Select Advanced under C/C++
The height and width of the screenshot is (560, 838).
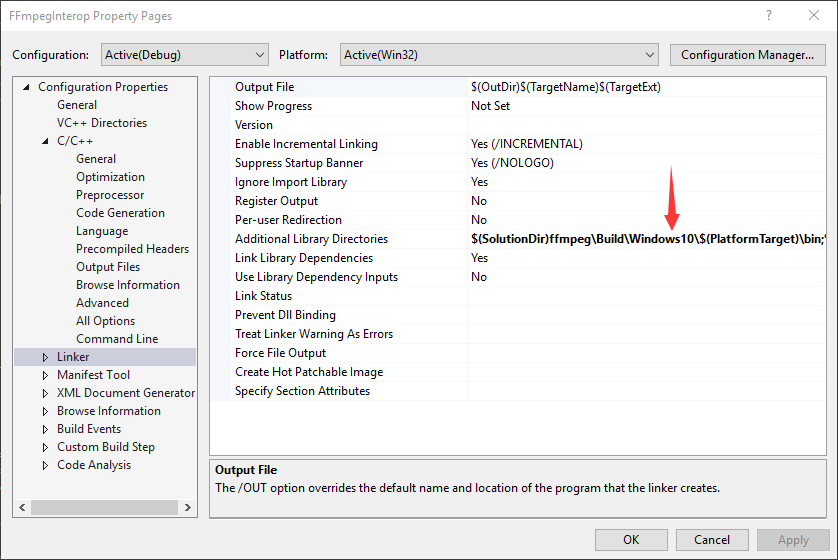pos(102,303)
